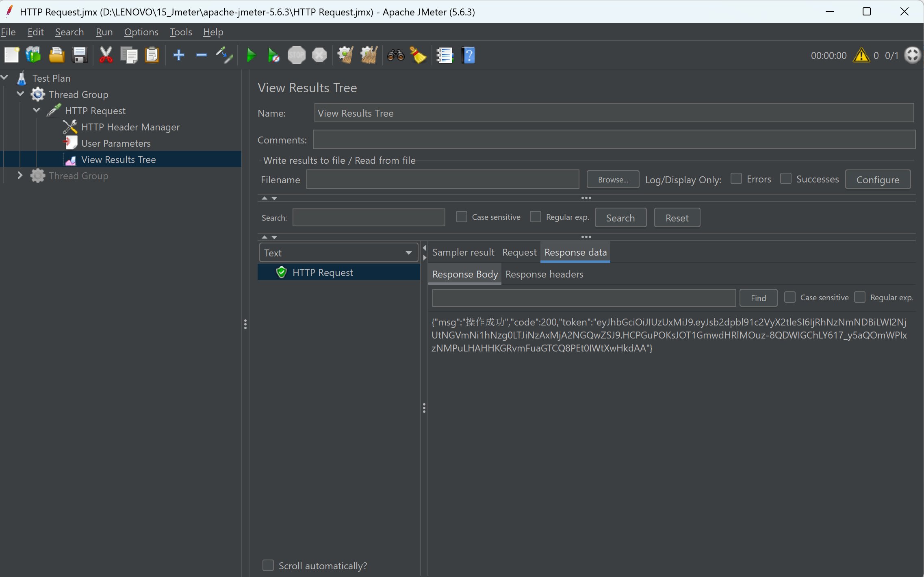Image resolution: width=924 pixels, height=577 pixels.
Task: Click the Configure button
Action: pyautogui.click(x=878, y=180)
